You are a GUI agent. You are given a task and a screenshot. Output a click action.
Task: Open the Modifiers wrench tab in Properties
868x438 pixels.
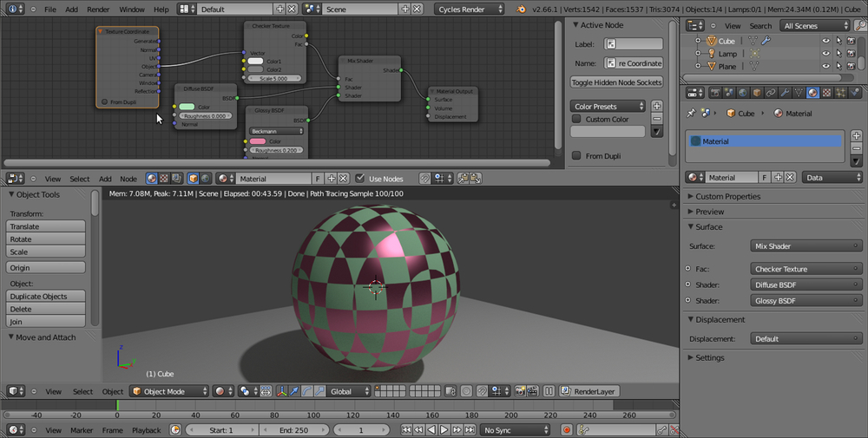click(784, 93)
